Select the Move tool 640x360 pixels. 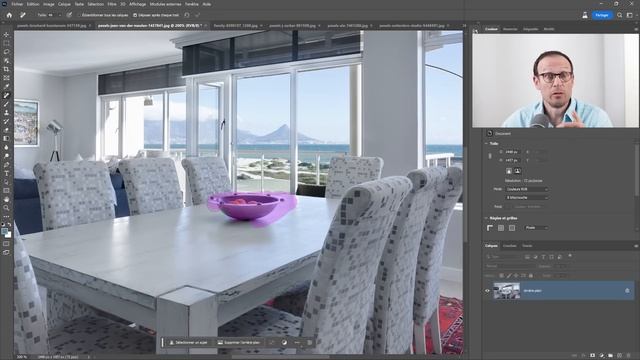click(6, 35)
